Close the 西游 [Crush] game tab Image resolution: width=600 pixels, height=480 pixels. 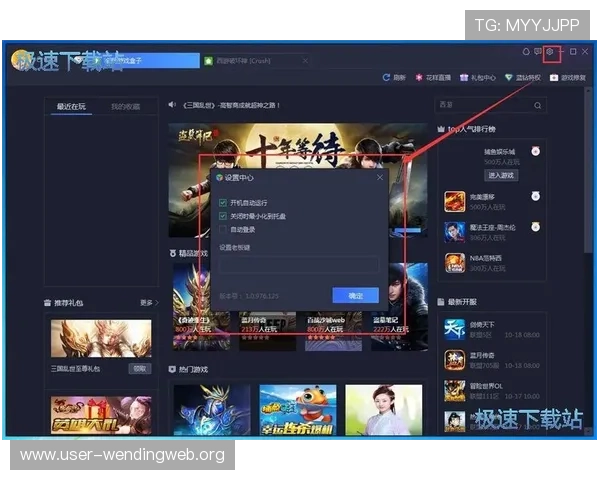click(305, 60)
